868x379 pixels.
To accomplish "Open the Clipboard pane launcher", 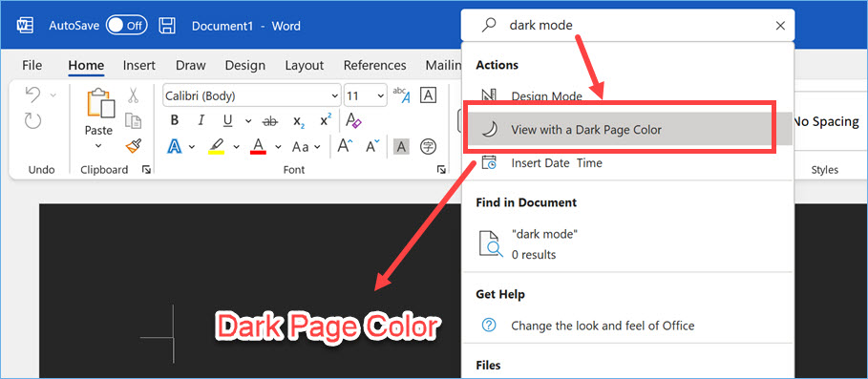I will click(x=146, y=170).
